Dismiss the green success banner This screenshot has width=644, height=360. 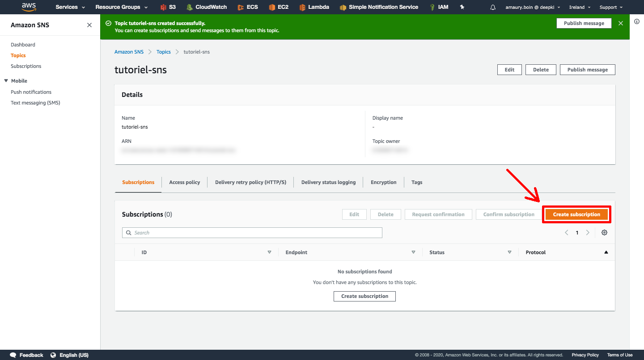621,23
